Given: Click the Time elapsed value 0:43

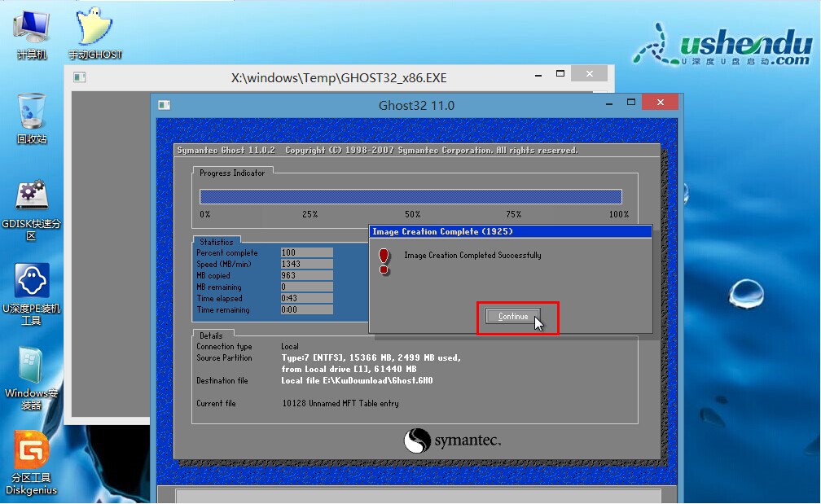Looking at the screenshot, I should point(307,298).
